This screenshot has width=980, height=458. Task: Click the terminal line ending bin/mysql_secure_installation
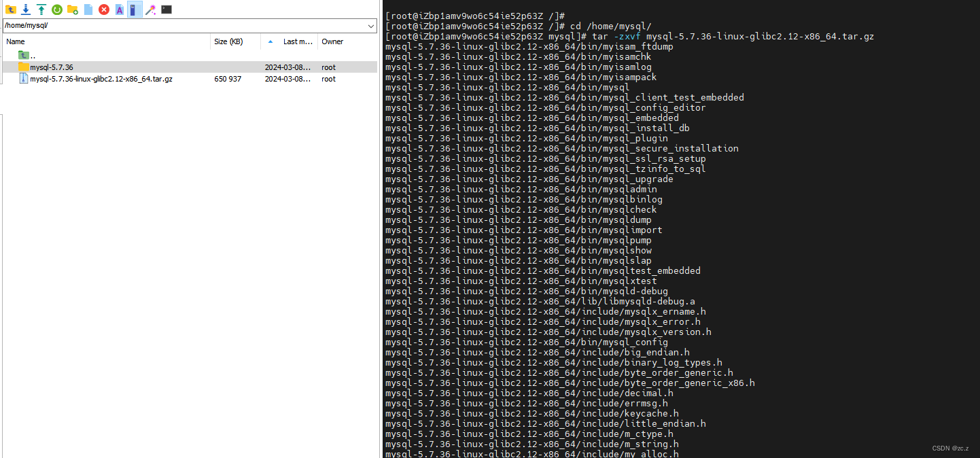point(561,148)
